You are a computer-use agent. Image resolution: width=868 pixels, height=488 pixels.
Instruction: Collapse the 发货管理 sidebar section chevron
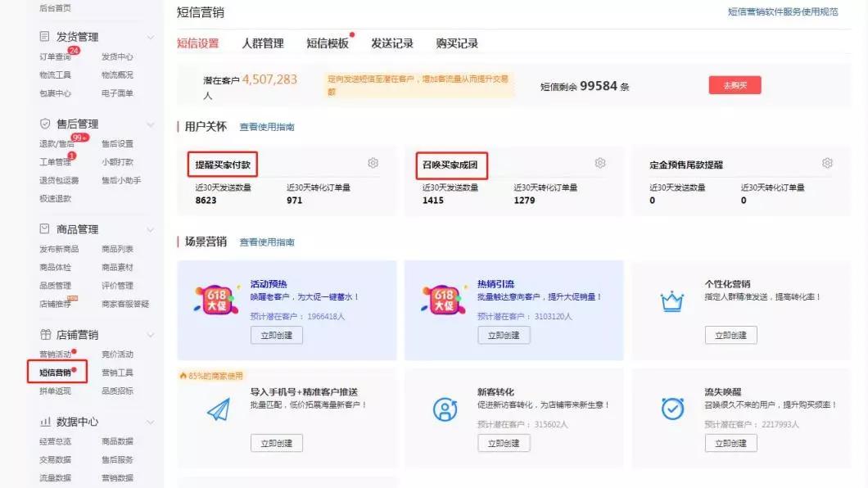point(150,37)
